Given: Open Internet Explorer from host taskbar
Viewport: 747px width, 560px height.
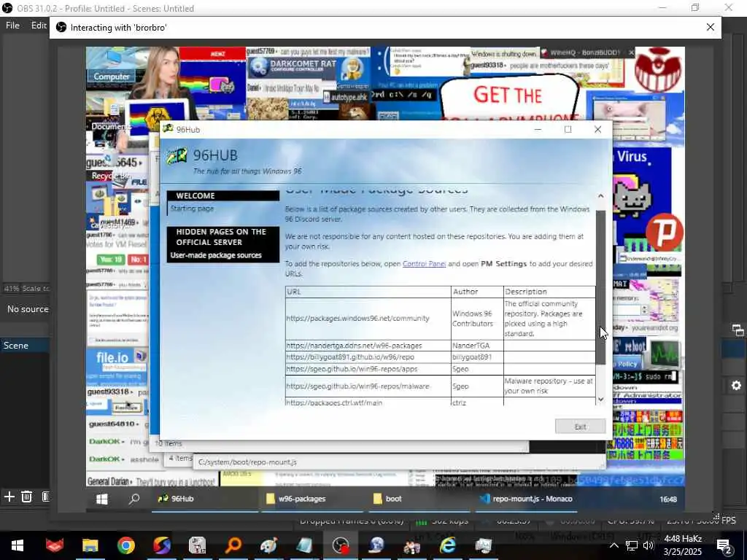Looking at the screenshot, I should (448, 545).
